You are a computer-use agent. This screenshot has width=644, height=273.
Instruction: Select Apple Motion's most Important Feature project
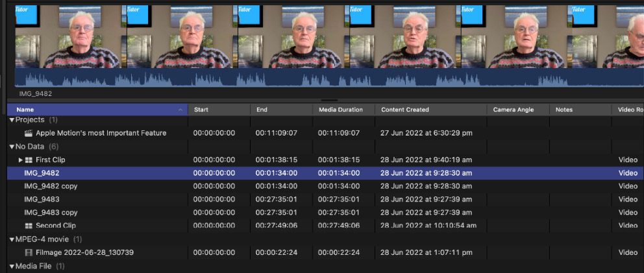click(x=325, y=133)
